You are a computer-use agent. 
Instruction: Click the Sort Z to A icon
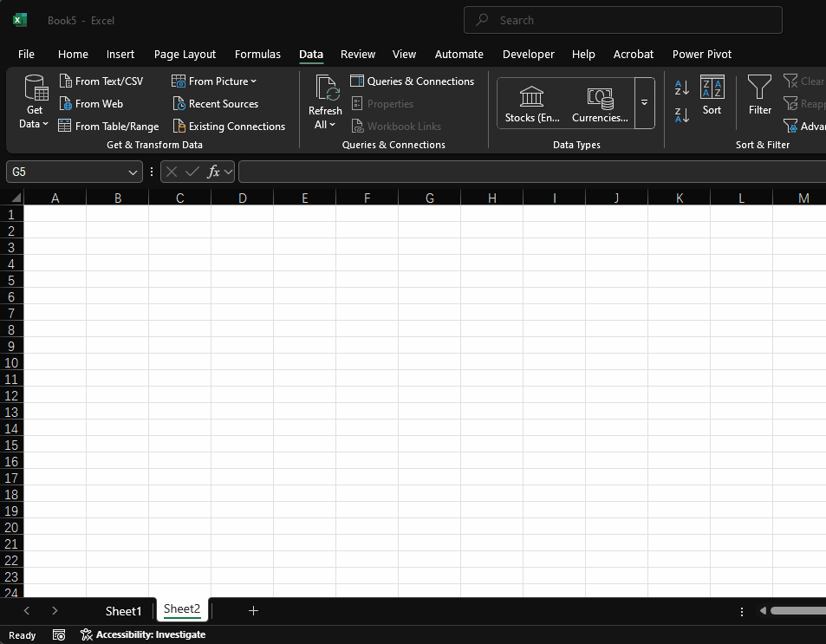(x=681, y=114)
